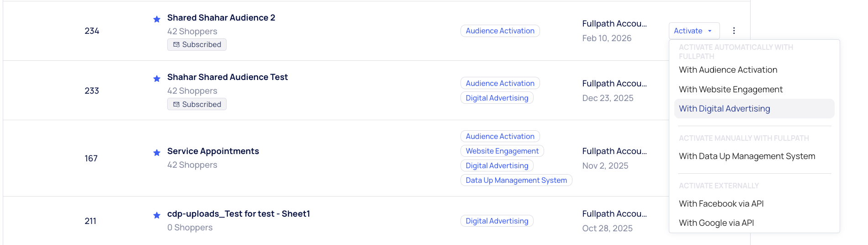
Task: Click Digital Advertising tag in row 167
Action: click(497, 165)
